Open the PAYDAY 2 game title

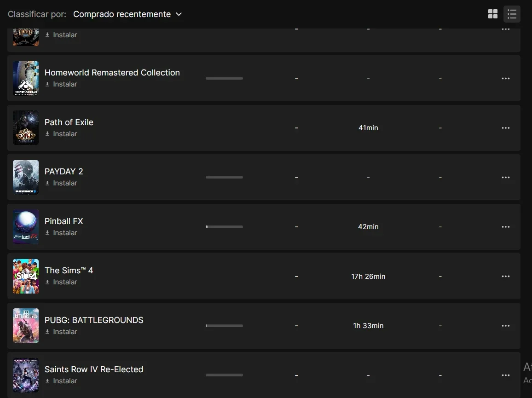(64, 171)
